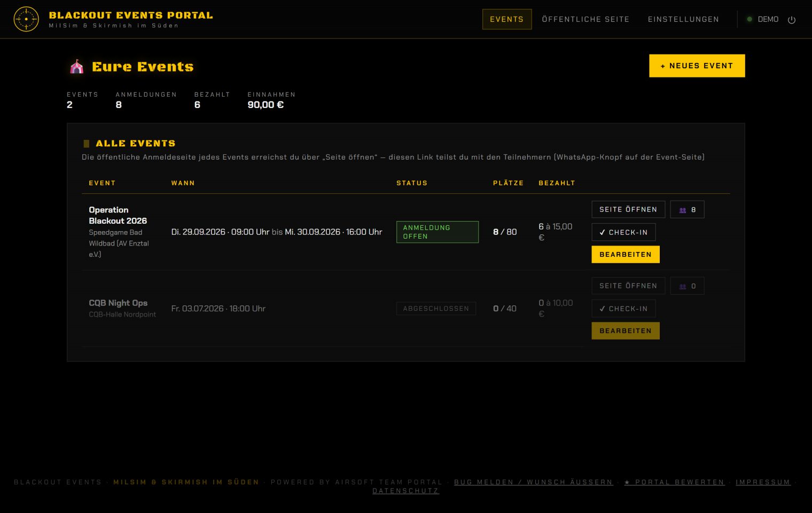Click the green demo status dot
Viewport: 812px width, 513px height.
749,19
